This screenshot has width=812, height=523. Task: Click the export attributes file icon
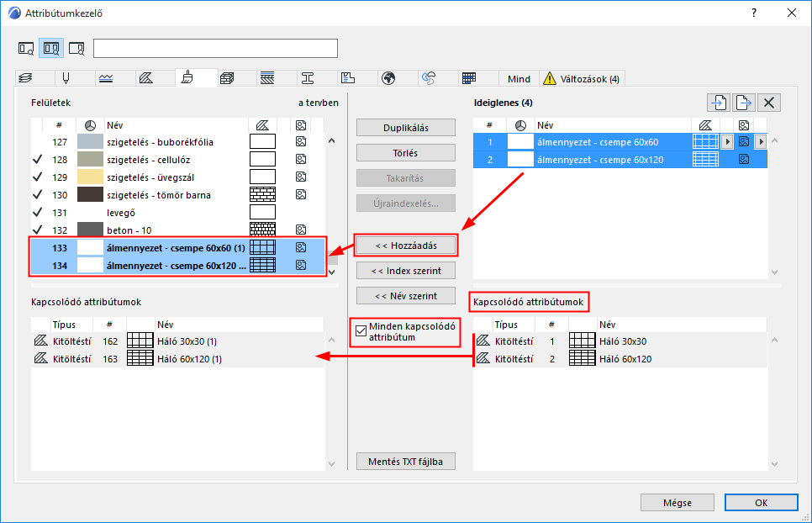744,103
